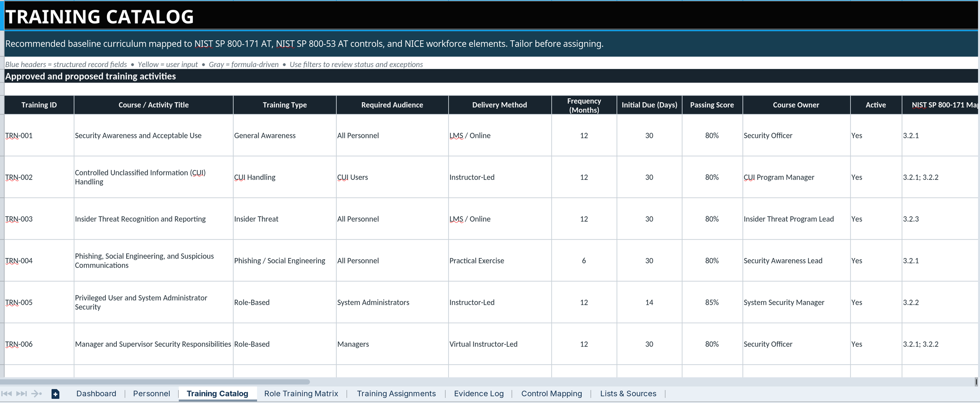Open the Dashboard sheet tab

pos(96,394)
